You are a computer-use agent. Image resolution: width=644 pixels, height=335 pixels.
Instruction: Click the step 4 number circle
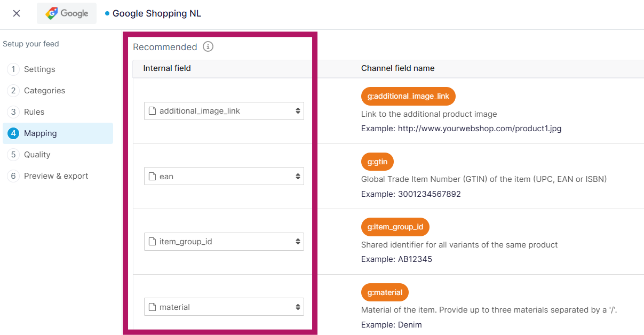coord(13,133)
